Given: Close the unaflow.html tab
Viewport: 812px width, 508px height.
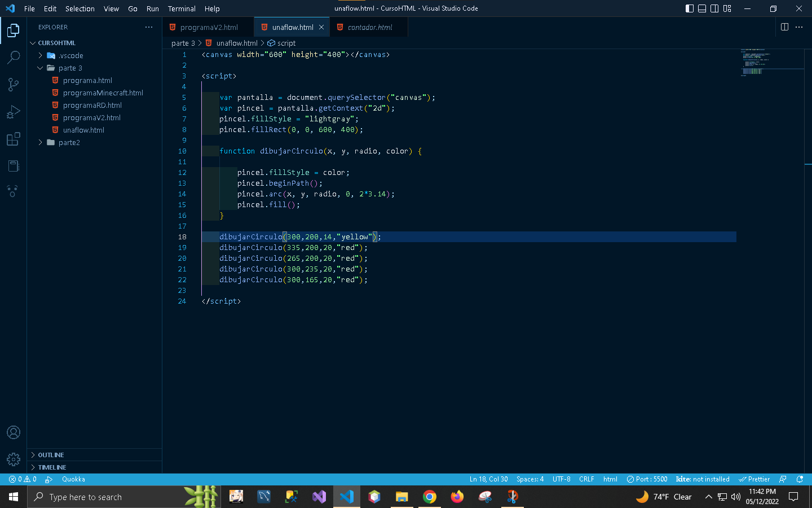Looking at the screenshot, I should coord(321,27).
